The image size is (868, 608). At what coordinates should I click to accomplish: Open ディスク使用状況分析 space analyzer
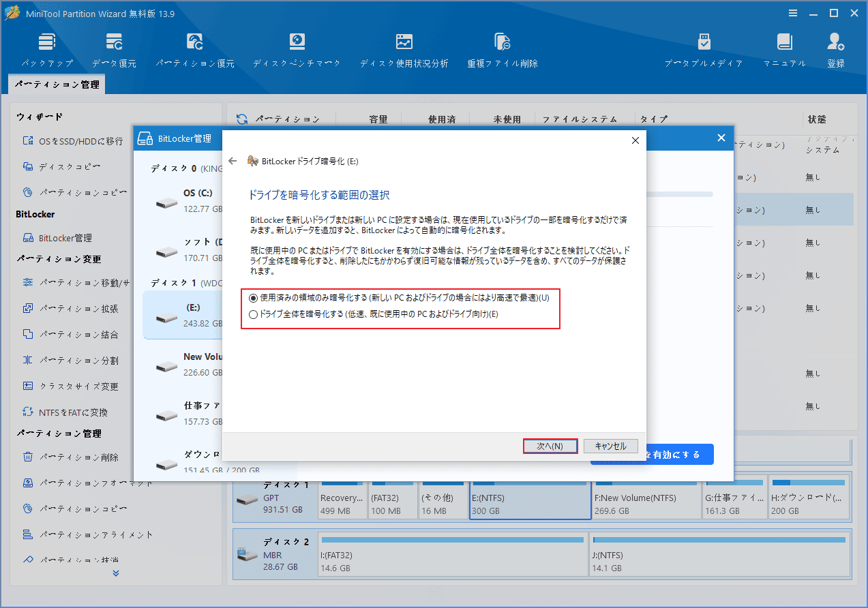click(x=404, y=50)
